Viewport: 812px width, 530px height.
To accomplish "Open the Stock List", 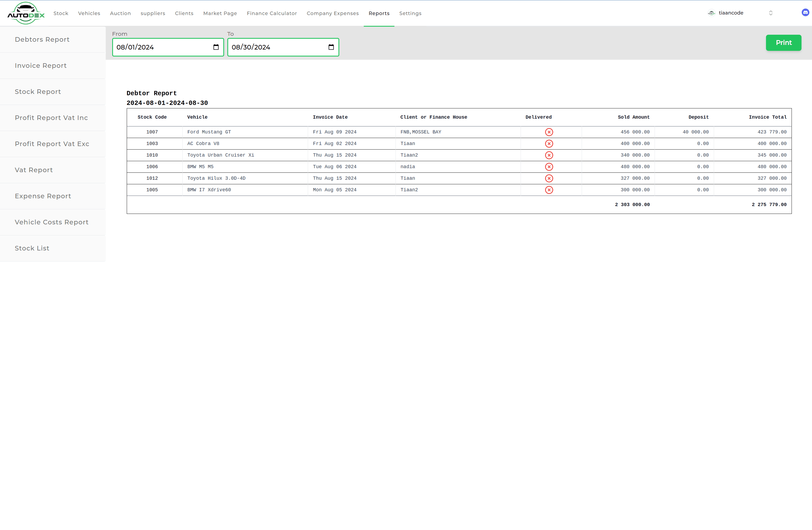I will (x=53, y=248).
